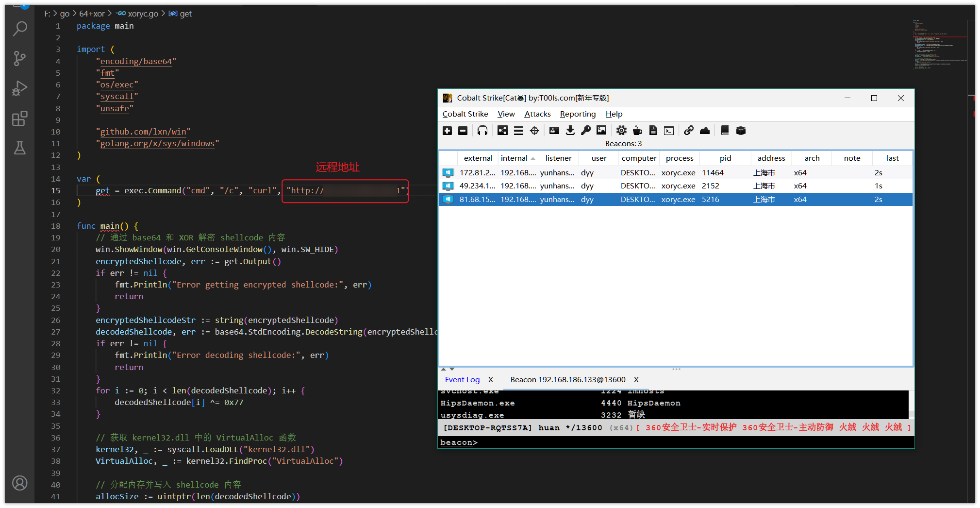Open Screenshots picture icon in toolbar
This screenshot has width=980, height=508.
coord(601,131)
